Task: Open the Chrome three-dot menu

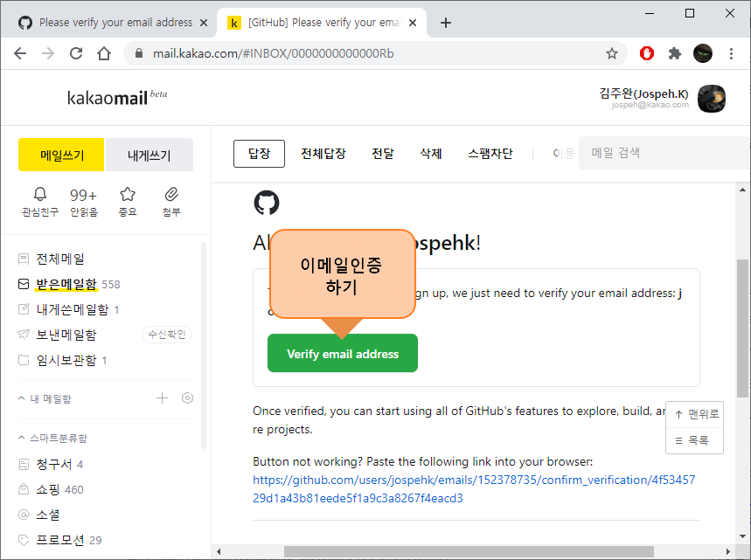Action: pos(731,53)
